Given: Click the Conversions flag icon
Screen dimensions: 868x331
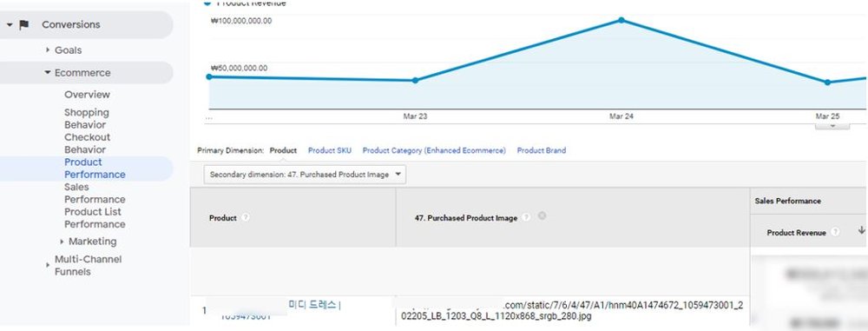Looking at the screenshot, I should point(23,24).
